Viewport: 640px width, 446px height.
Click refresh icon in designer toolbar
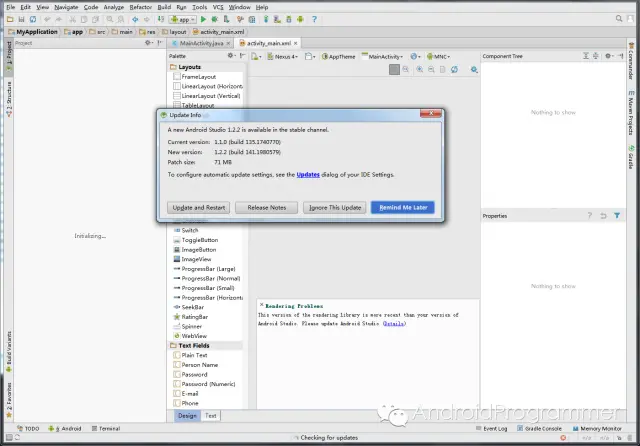pyautogui.click(x=454, y=69)
